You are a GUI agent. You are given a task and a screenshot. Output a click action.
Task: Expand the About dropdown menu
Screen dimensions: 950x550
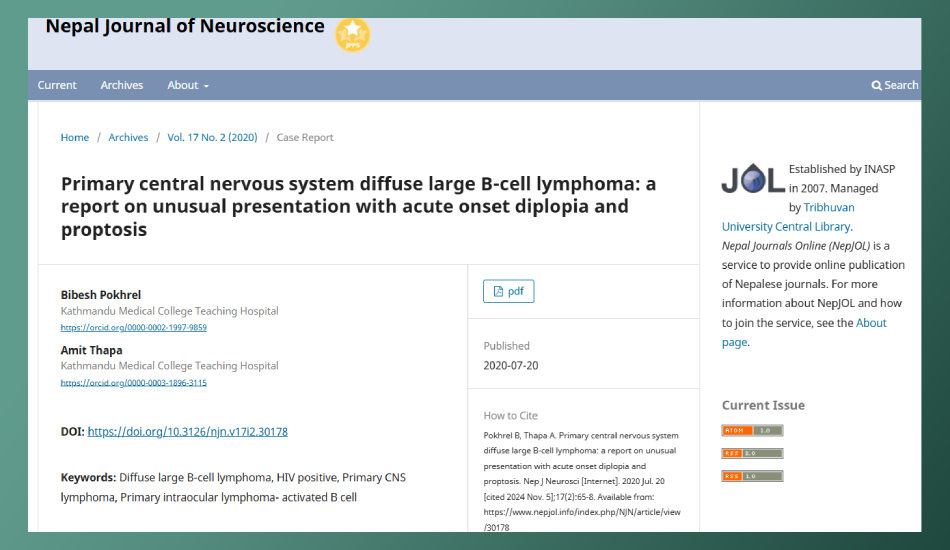click(188, 85)
